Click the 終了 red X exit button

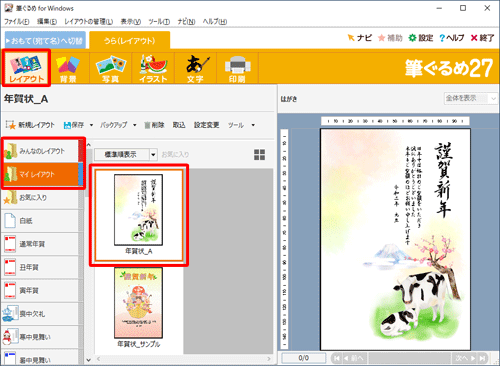[474, 38]
